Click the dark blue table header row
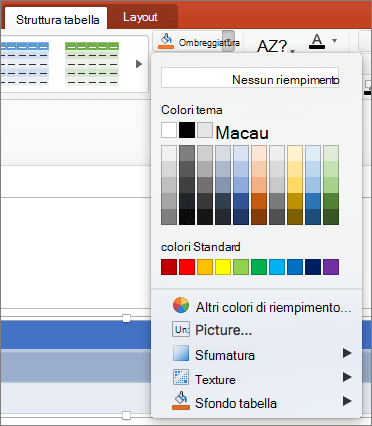Image resolution: width=372 pixels, height=426 pixels. pos(76,335)
